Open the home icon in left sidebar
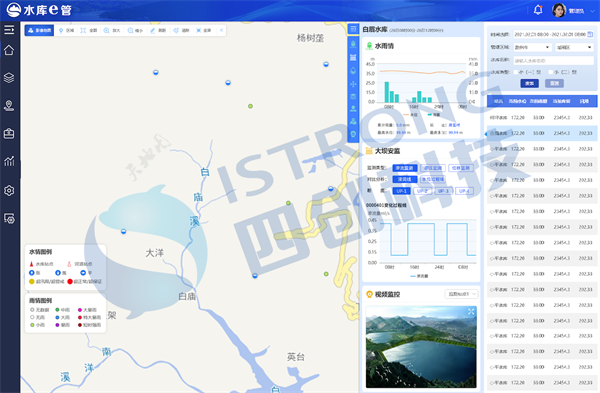Viewport: 600px width, 393px height. pos(9,50)
